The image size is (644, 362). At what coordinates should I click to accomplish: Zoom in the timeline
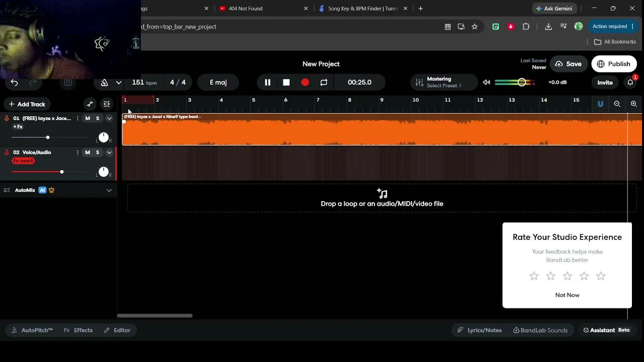633,104
